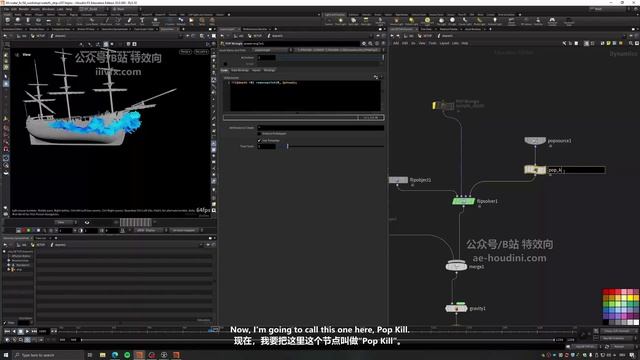Open the No cam camera dropdown
The width and height of the screenshot is (640, 360).
point(201,52)
